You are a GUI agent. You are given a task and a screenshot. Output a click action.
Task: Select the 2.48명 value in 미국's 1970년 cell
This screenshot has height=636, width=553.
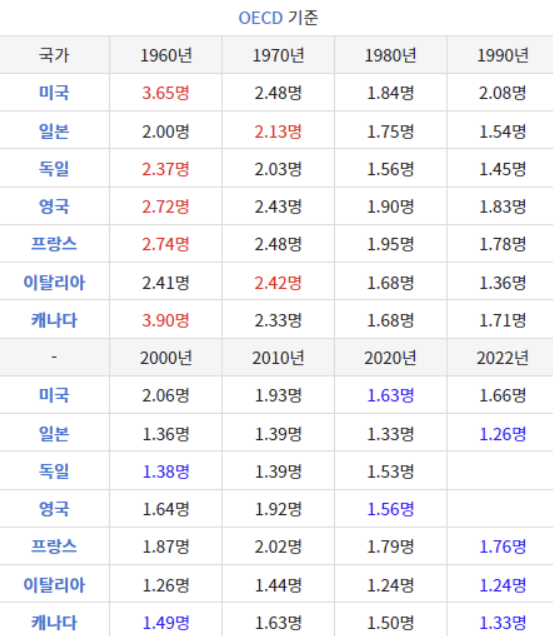tap(278, 93)
